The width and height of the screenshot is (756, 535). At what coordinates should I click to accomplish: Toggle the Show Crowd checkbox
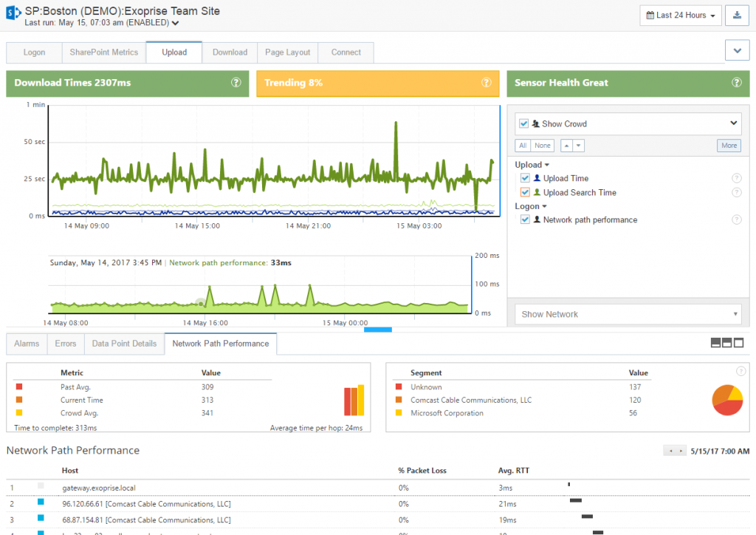pyautogui.click(x=523, y=123)
